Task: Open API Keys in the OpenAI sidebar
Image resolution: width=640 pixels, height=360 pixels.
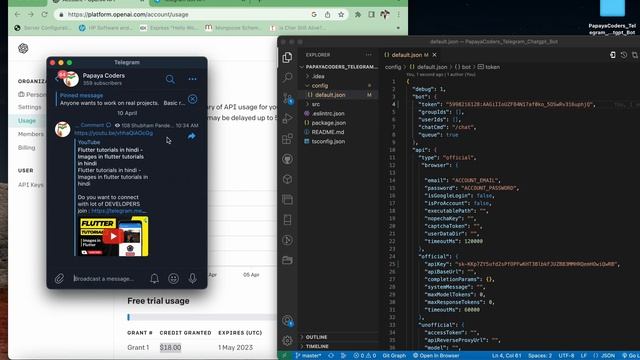Action: (31, 184)
